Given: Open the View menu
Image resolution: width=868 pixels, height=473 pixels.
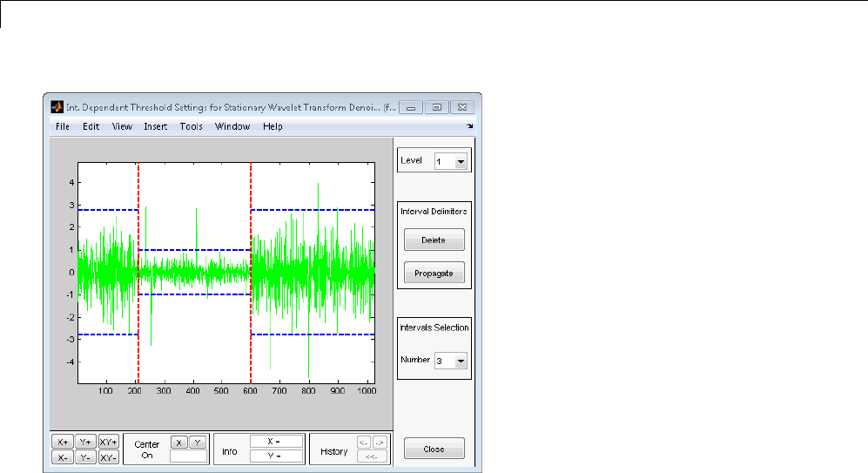Looking at the screenshot, I should (122, 126).
